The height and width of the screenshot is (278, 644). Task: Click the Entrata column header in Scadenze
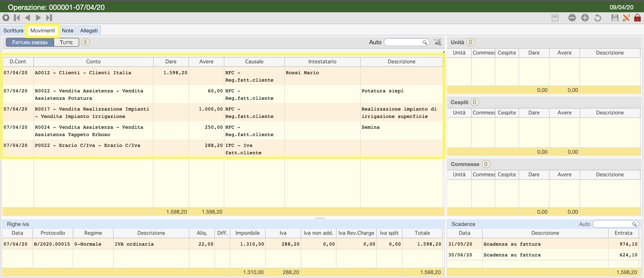tap(623, 233)
